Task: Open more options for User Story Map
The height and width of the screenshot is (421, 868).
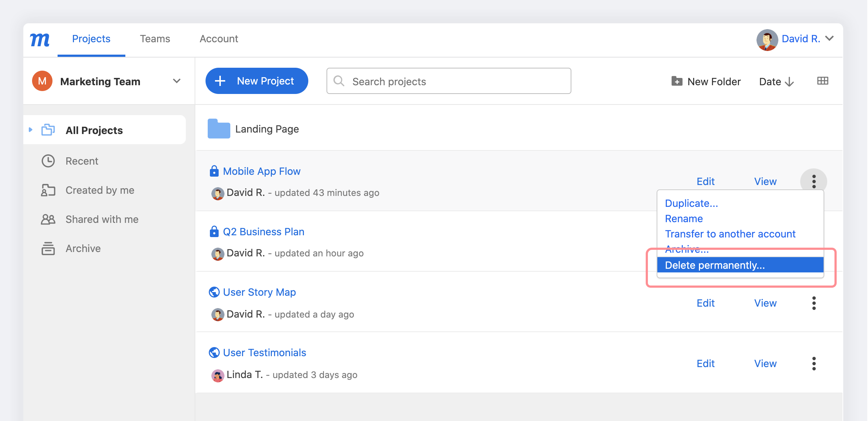Action: [814, 303]
